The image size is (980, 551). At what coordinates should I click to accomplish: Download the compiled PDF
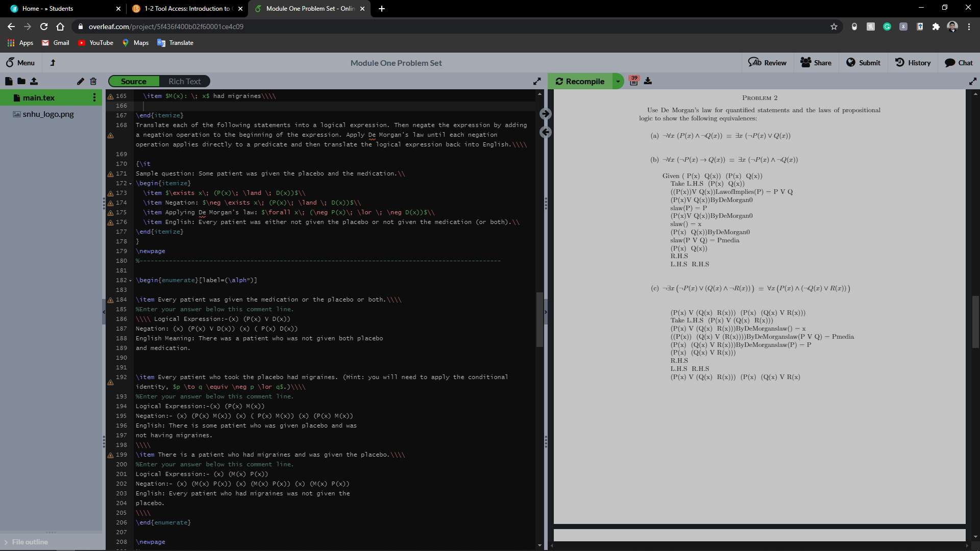point(648,81)
